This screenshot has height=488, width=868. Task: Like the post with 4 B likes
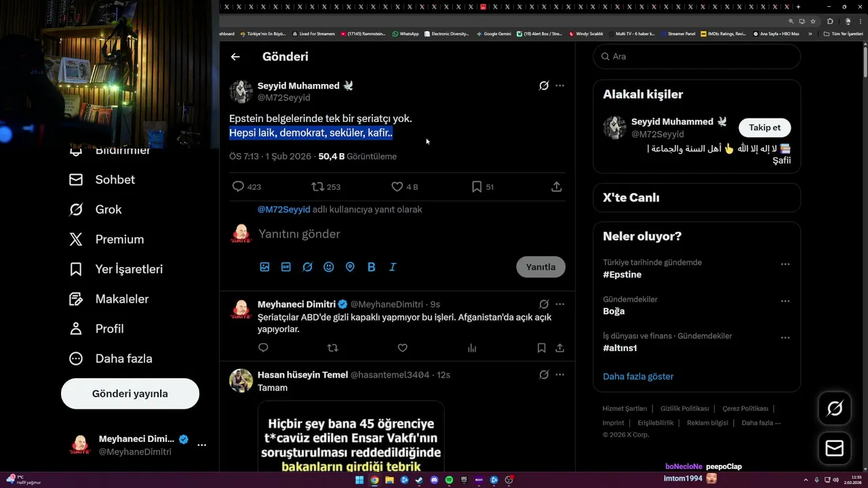click(x=397, y=186)
